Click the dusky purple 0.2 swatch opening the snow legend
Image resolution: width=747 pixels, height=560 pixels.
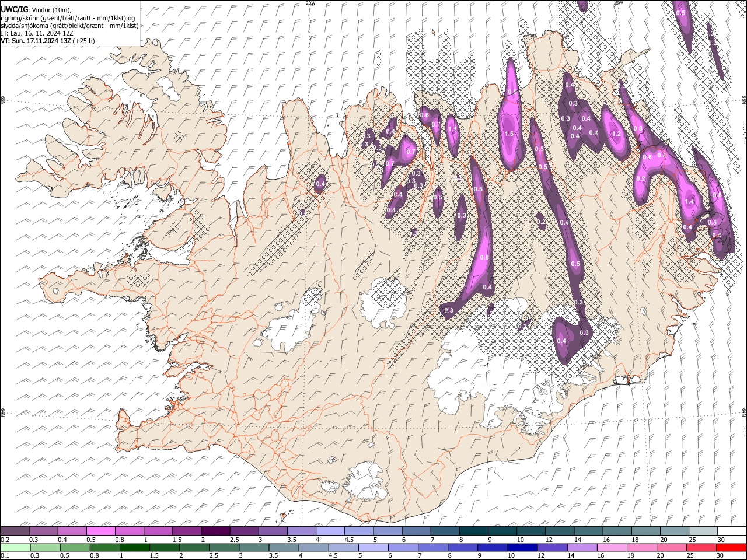click(x=15, y=531)
